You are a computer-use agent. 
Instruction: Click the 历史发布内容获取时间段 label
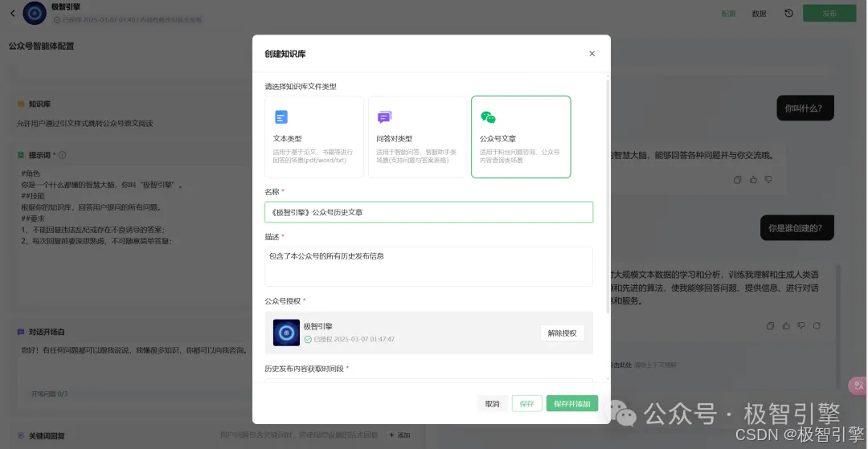[305, 369]
